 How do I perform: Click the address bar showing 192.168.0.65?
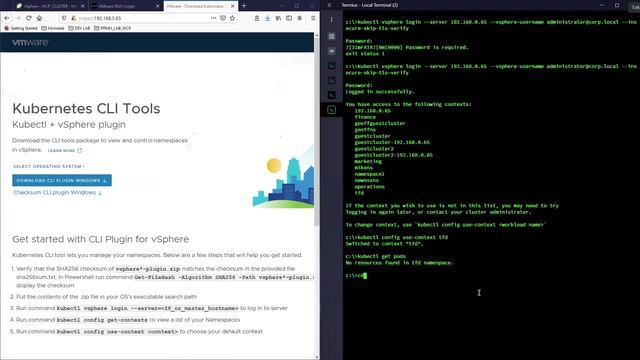click(143, 18)
